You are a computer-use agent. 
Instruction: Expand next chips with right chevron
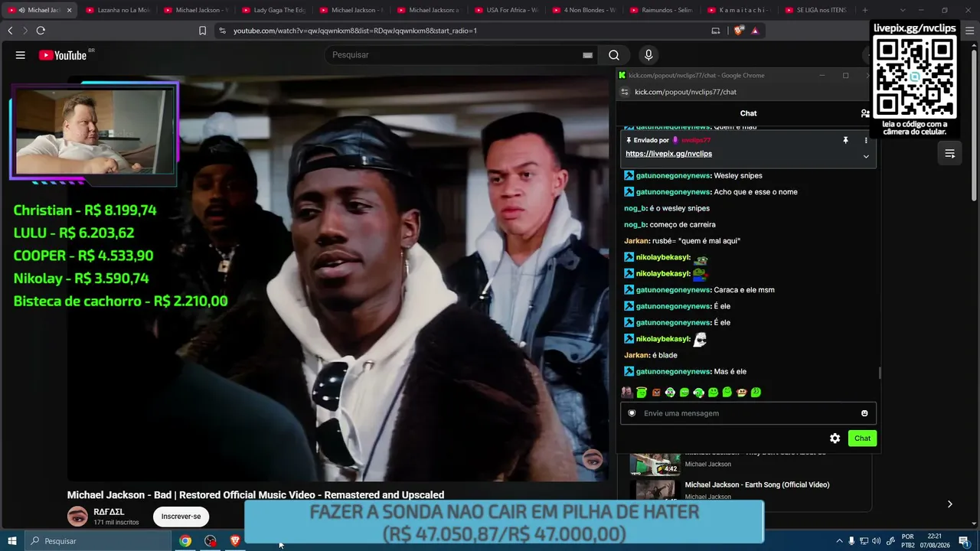coord(949,504)
